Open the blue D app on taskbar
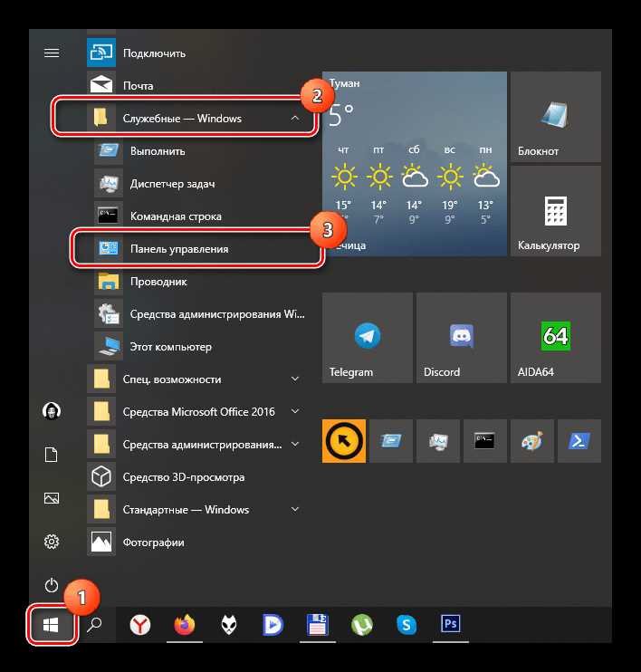641x672 pixels. (273, 625)
